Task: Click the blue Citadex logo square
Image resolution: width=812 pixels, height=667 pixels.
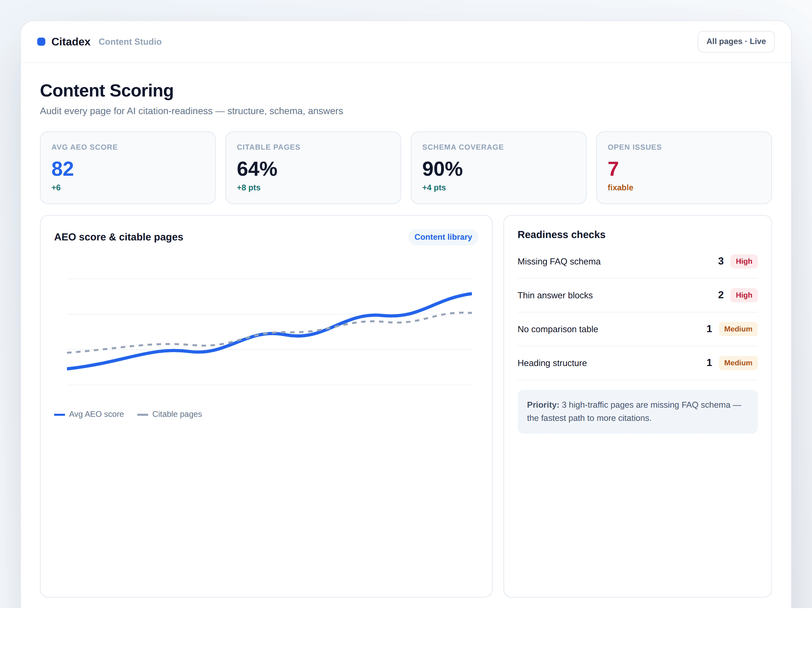Action: (41, 42)
